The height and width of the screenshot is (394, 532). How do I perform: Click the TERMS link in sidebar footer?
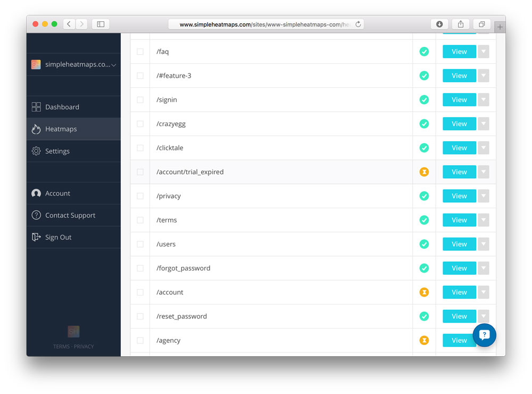tap(61, 347)
